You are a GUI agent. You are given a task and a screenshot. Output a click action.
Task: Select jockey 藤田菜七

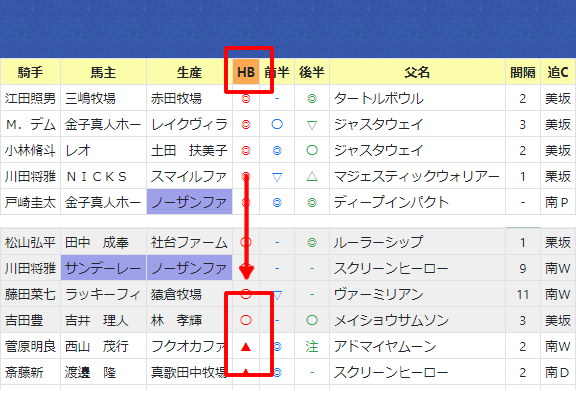point(30,294)
